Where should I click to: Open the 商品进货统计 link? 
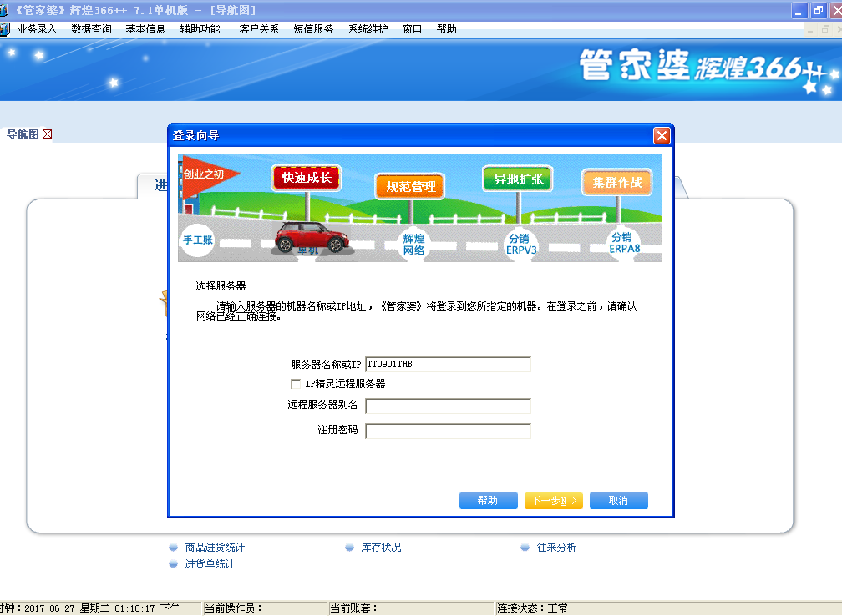click(x=214, y=548)
